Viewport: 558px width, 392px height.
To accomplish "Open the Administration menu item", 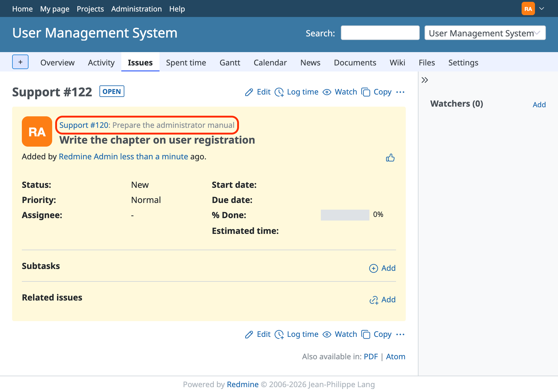I will pos(136,9).
